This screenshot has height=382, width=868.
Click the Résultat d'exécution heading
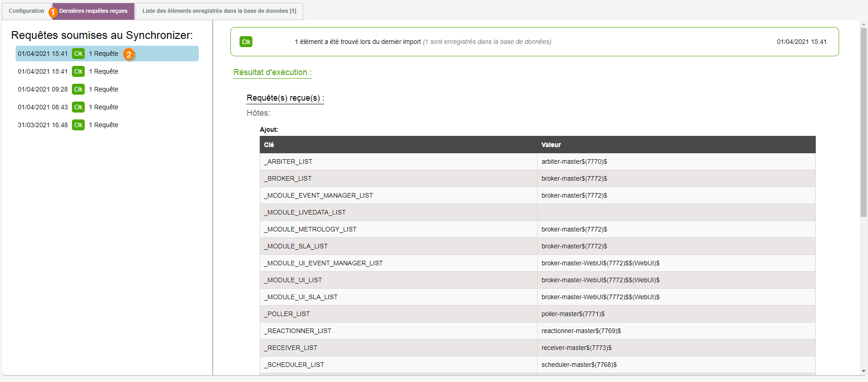coord(272,72)
